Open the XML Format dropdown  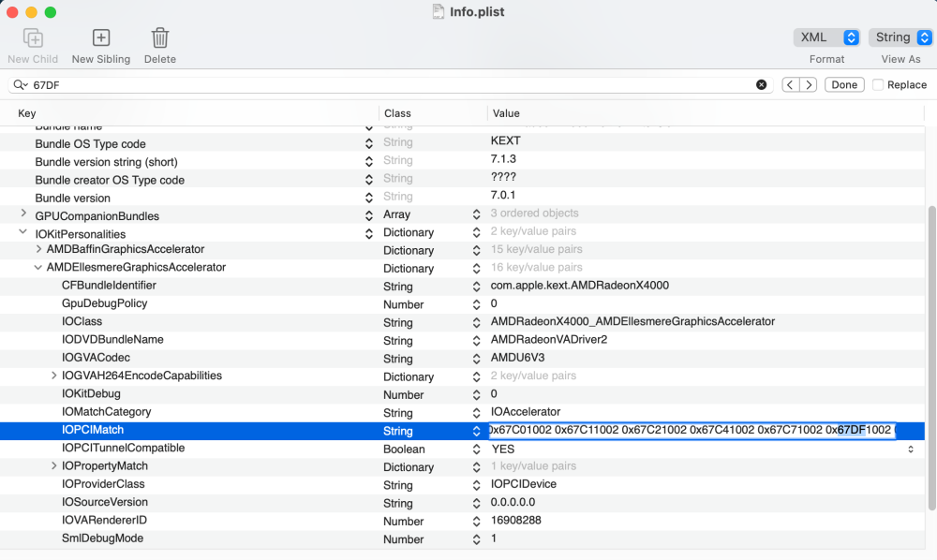827,37
